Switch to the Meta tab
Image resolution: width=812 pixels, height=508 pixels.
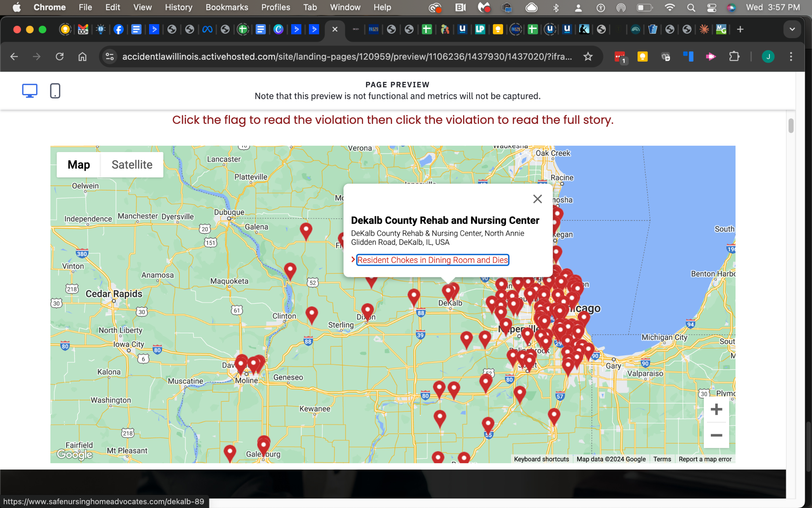(207, 29)
